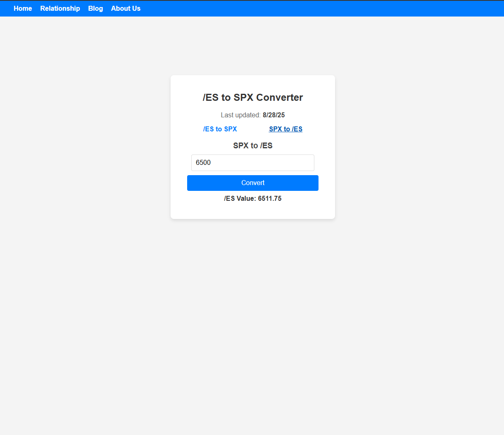Open the Blog menu item
Image resolution: width=504 pixels, height=435 pixels.
(95, 8)
